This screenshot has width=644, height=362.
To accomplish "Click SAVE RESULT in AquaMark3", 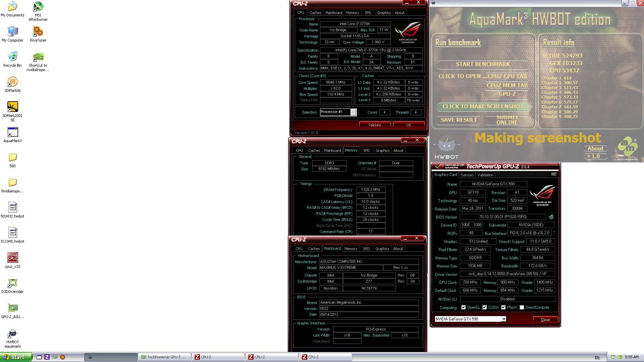I will point(459,120).
